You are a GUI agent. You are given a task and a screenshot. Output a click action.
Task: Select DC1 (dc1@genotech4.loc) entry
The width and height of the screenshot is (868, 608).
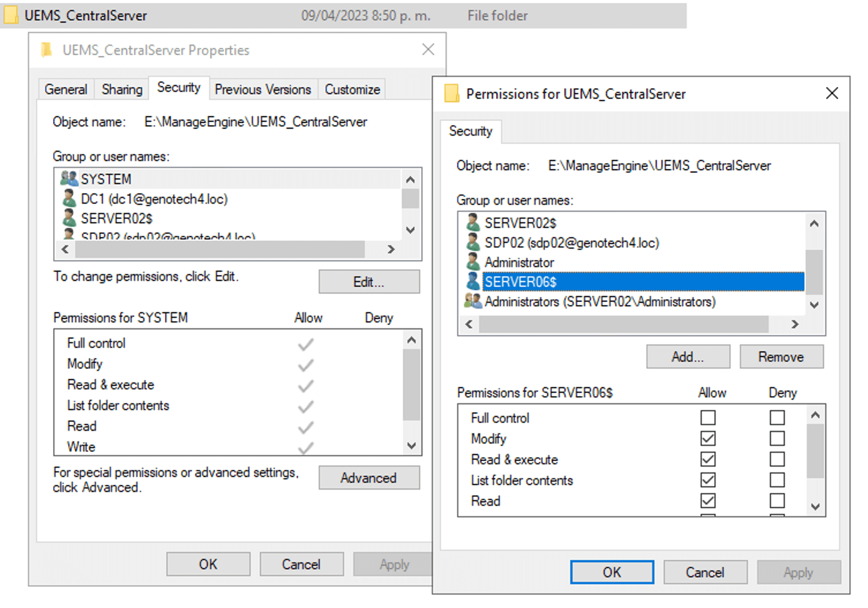(x=154, y=198)
